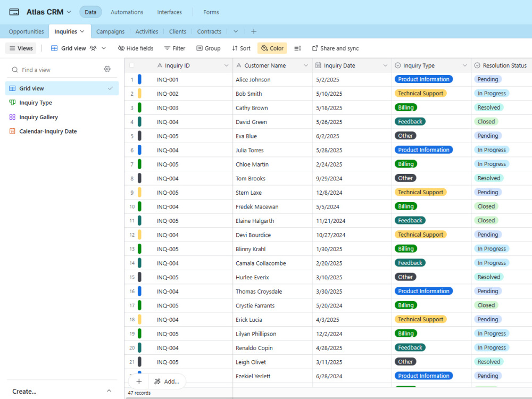The image size is (532, 399).
Task: Click the search magnifier icon in sidebar
Action: click(x=15, y=70)
